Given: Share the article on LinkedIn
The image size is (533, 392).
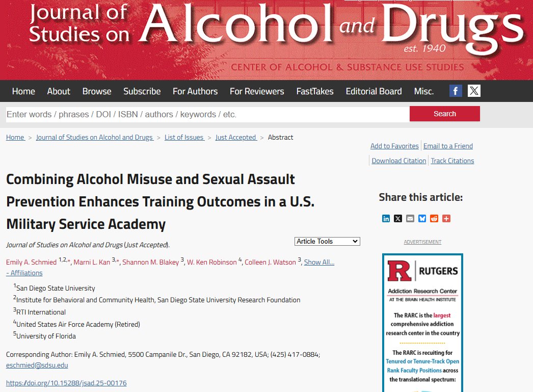Looking at the screenshot, I should [386, 218].
